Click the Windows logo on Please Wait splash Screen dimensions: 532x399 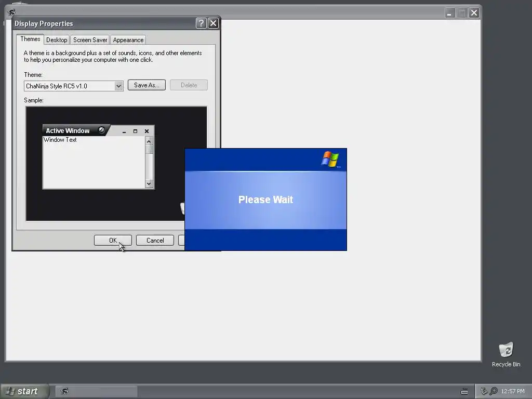pyautogui.click(x=330, y=159)
